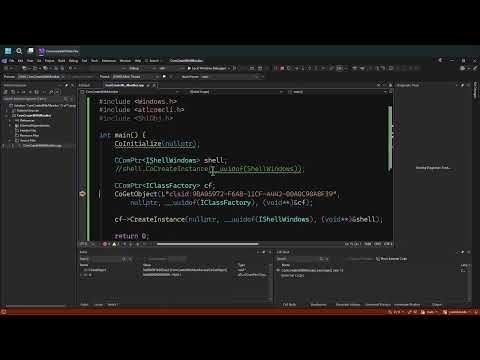Viewport: 480px width, 360px height.
Task: Open the Window menu
Action: pyautogui.click(x=125, y=61)
